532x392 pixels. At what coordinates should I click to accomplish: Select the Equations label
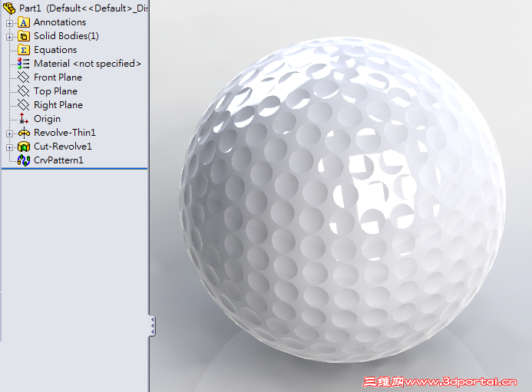[55, 50]
